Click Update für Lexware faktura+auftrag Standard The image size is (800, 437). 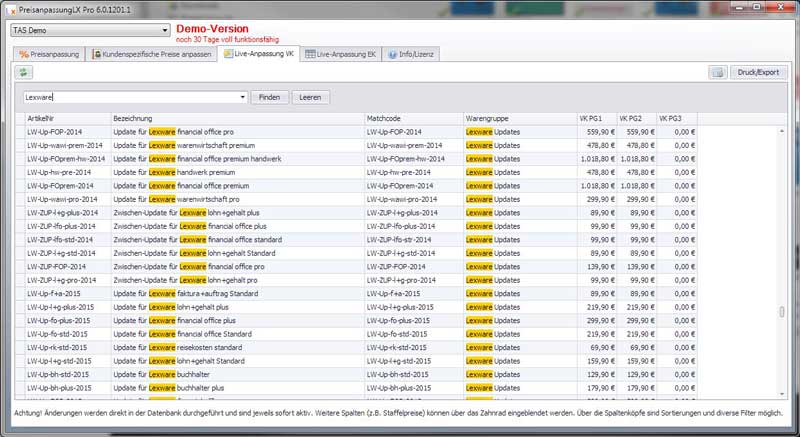click(x=186, y=294)
